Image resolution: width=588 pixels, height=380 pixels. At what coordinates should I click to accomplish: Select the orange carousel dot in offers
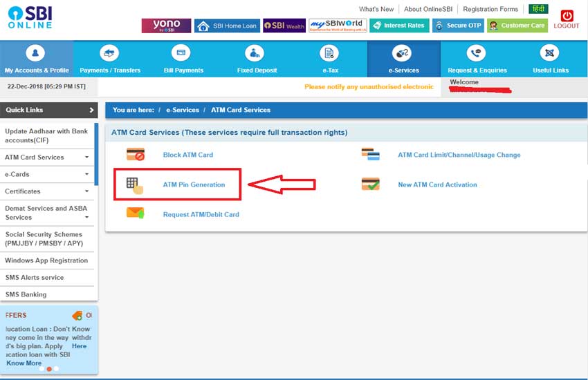(x=49, y=369)
